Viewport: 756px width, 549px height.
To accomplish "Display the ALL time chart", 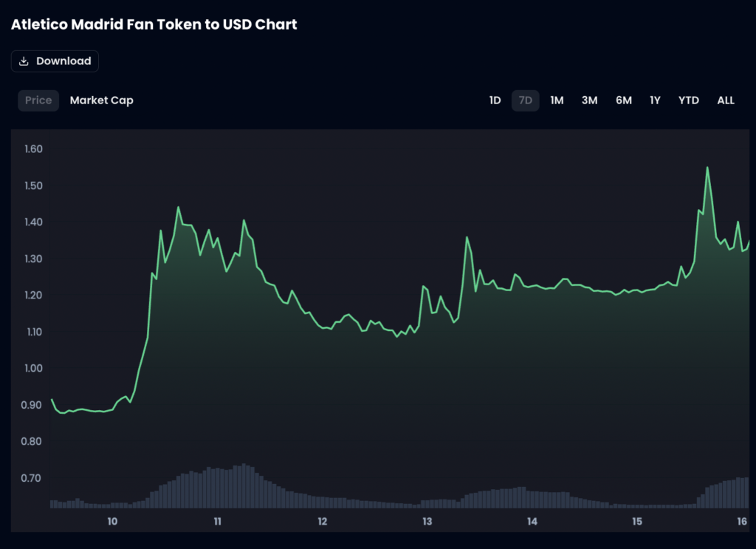I will [x=725, y=100].
